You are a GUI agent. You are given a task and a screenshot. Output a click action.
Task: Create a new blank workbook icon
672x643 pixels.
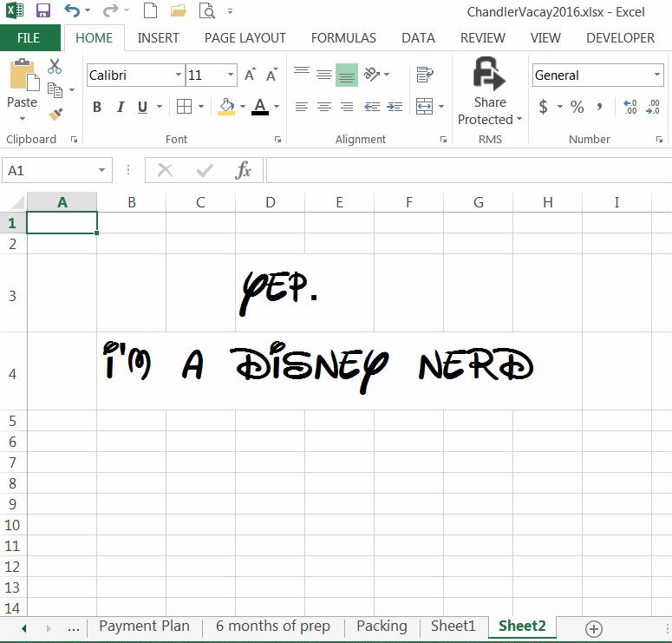150,10
